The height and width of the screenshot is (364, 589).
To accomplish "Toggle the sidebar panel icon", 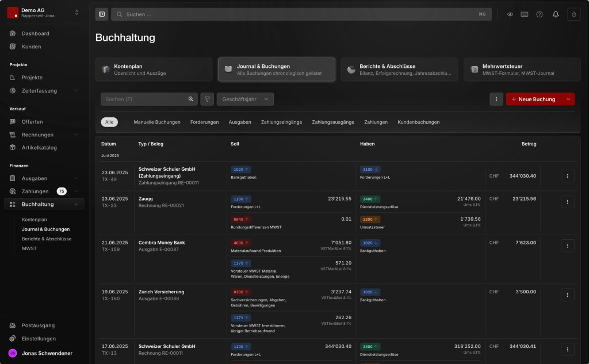I will [x=102, y=14].
